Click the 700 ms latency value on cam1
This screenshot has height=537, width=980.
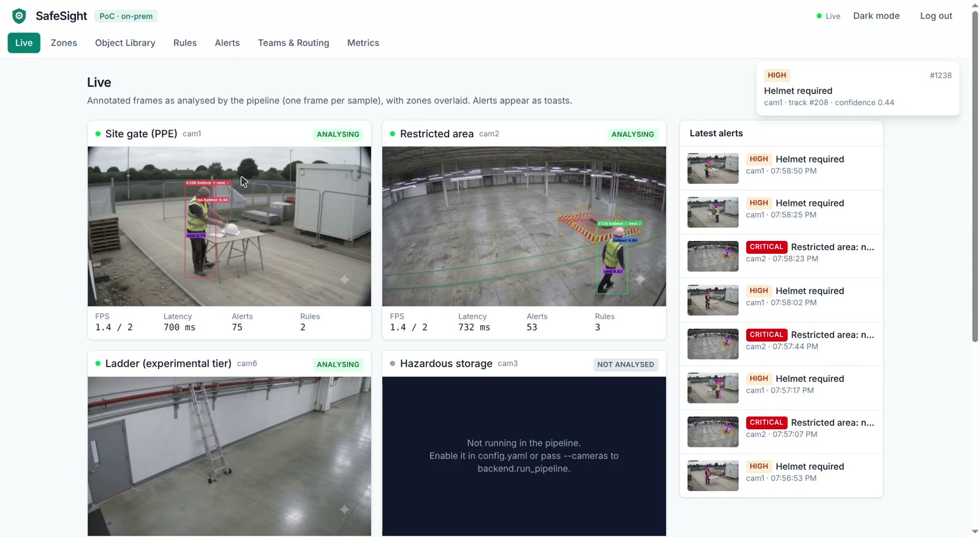179,327
